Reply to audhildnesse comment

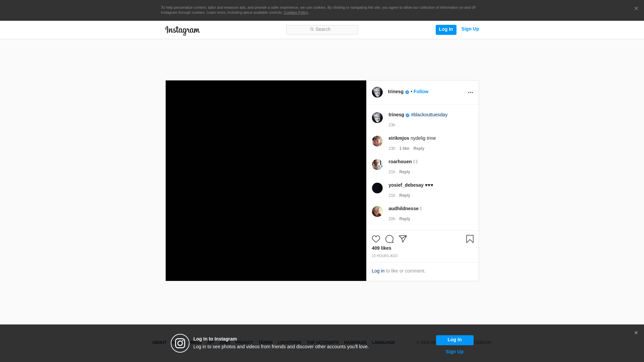(x=405, y=219)
